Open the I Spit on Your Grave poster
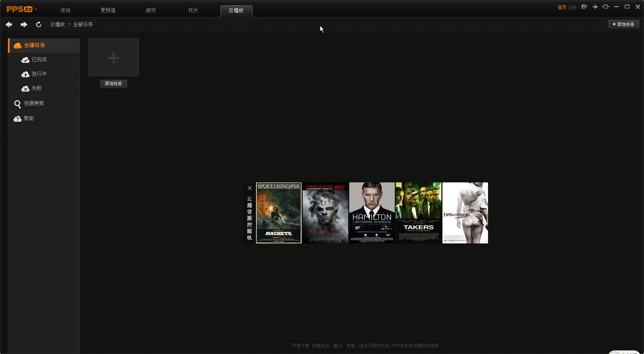Viewport: 644px width, 354px height. pyautogui.click(x=465, y=213)
